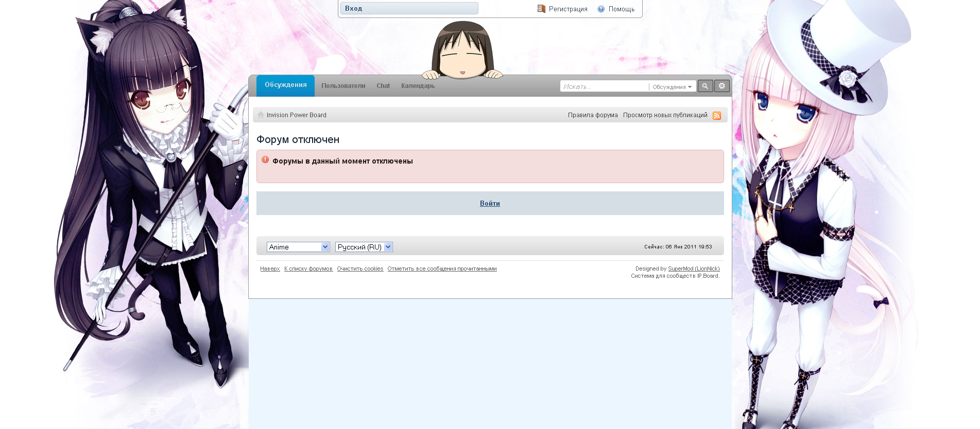Click the peeking chibi mascot image
The width and height of the screenshot is (980, 429).
point(462,50)
